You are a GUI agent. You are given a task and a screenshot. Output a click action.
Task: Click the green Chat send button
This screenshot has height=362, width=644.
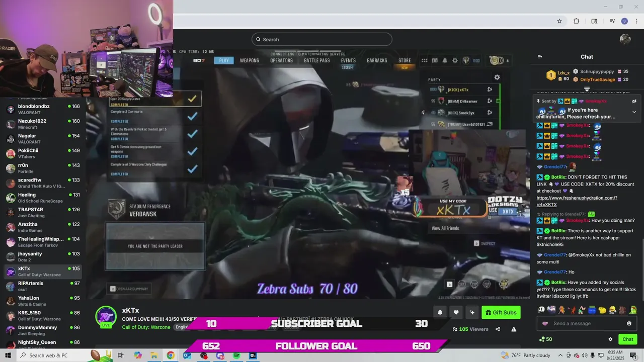point(627,339)
